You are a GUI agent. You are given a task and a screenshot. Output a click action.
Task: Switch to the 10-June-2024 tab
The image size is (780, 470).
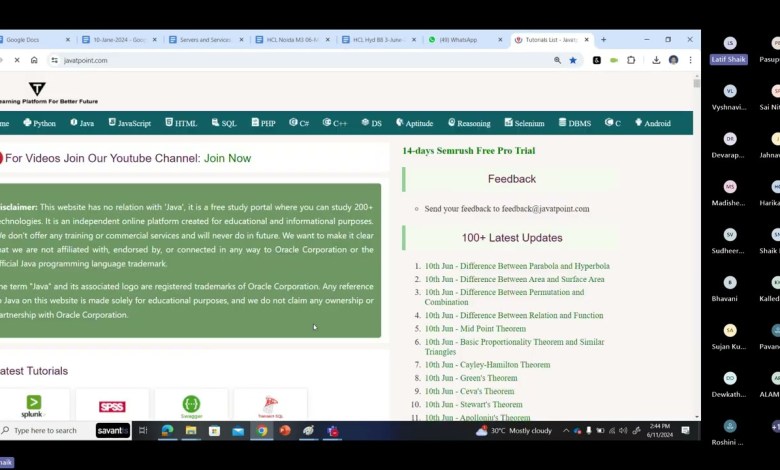[118, 40]
